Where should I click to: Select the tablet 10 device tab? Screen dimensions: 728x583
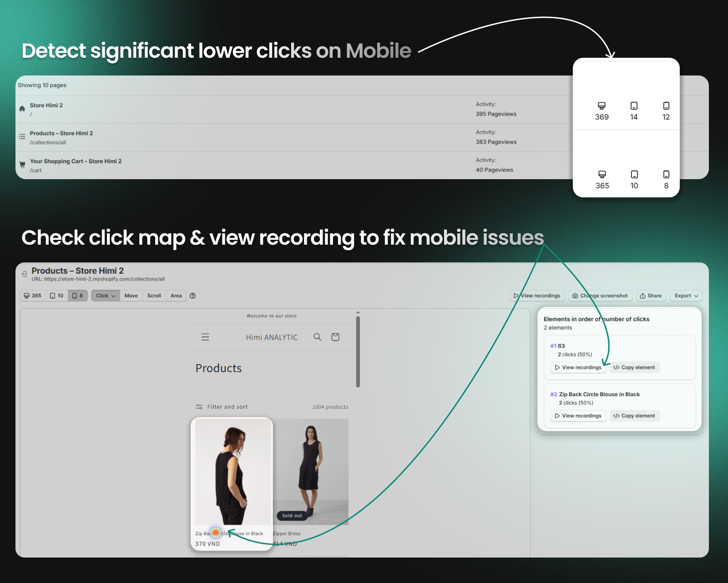click(56, 296)
